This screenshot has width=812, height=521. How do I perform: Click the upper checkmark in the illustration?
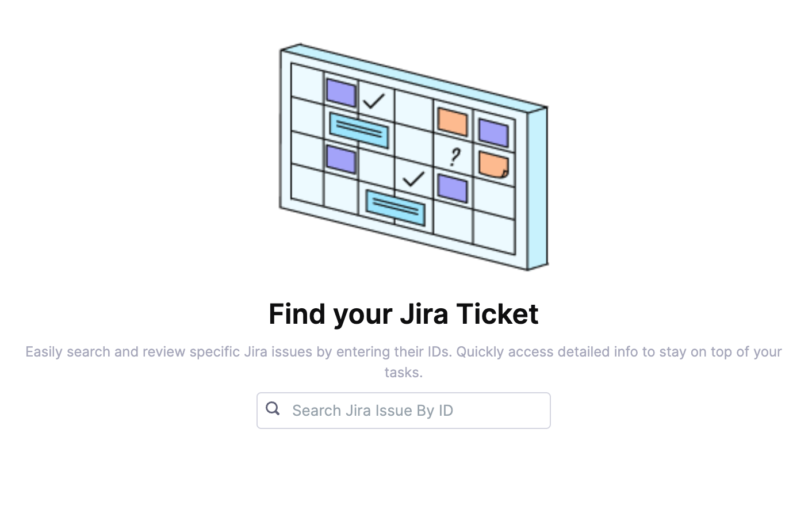pyautogui.click(x=374, y=102)
